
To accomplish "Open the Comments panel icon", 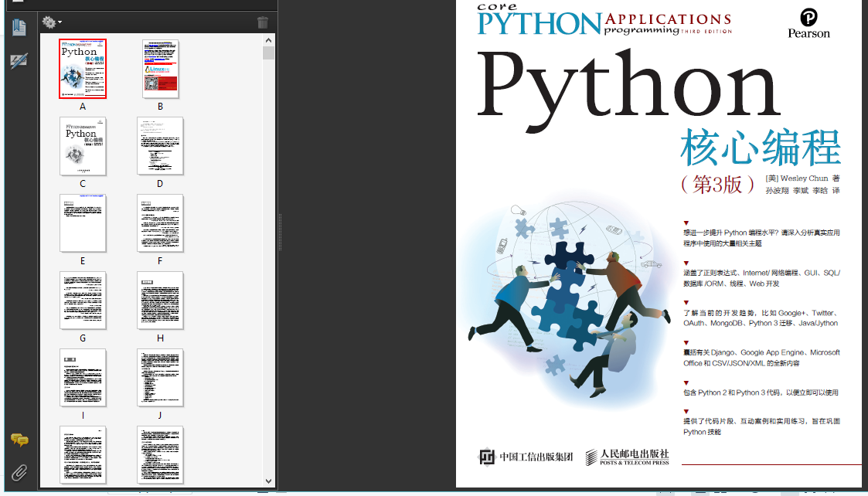I will 19,440.
